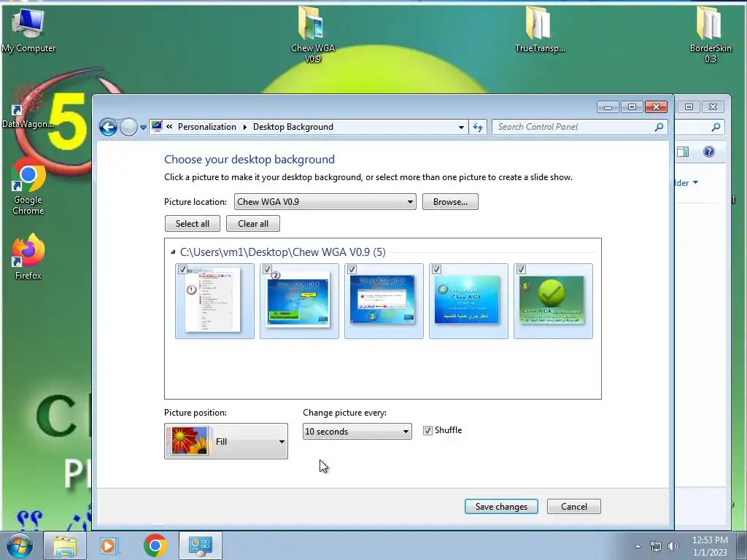This screenshot has height=560, width=747.
Task: Open the recent pages arrow beside Forward
Action: (x=143, y=128)
